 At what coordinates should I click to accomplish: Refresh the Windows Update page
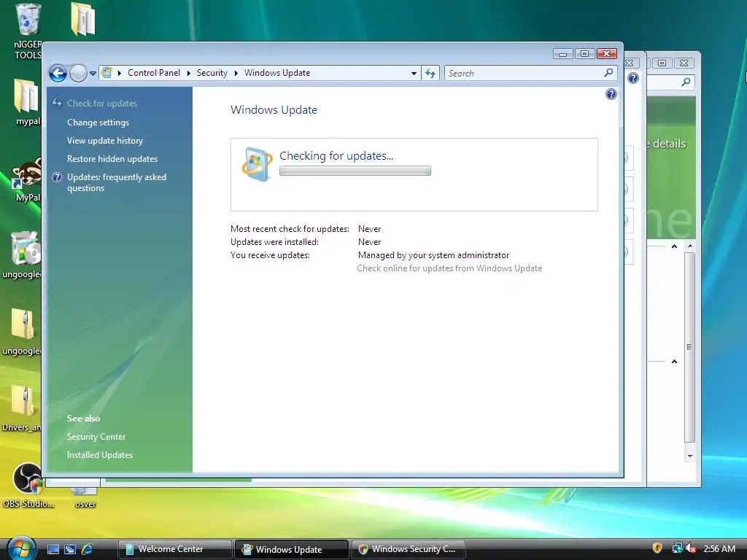(430, 74)
